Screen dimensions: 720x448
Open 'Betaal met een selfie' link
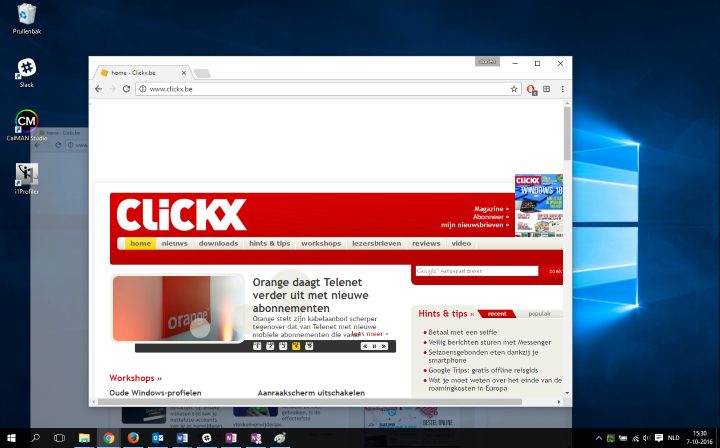461,332
